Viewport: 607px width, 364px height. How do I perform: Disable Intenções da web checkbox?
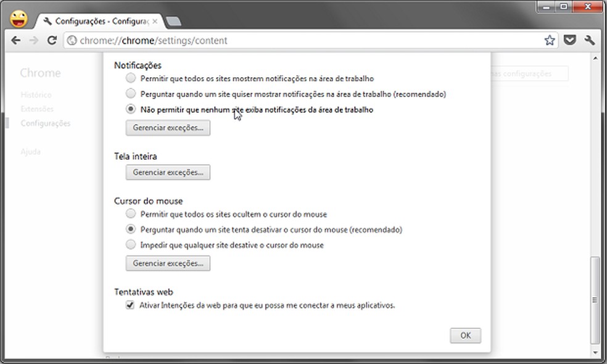tap(131, 305)
